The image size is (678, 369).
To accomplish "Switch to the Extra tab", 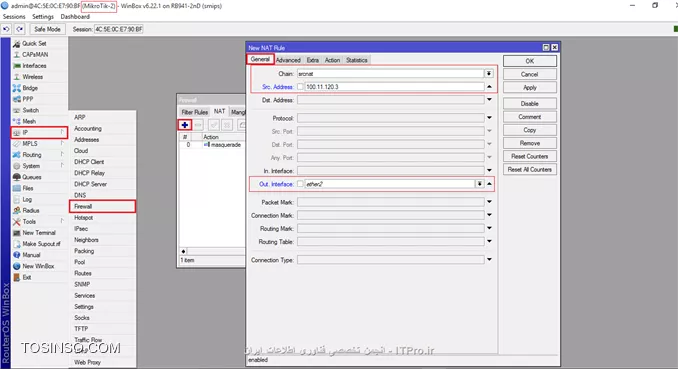I will (313, 60).
